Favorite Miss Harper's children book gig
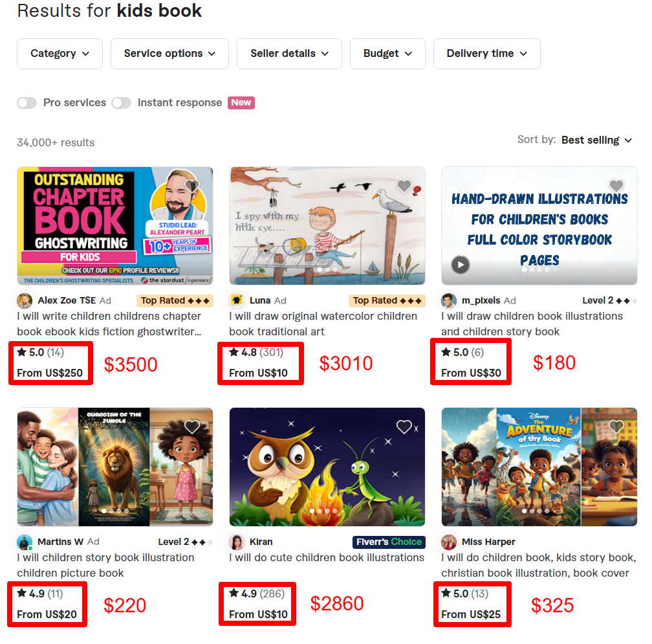This screenshot has width=652, height=644. click(x=616, y=427)
